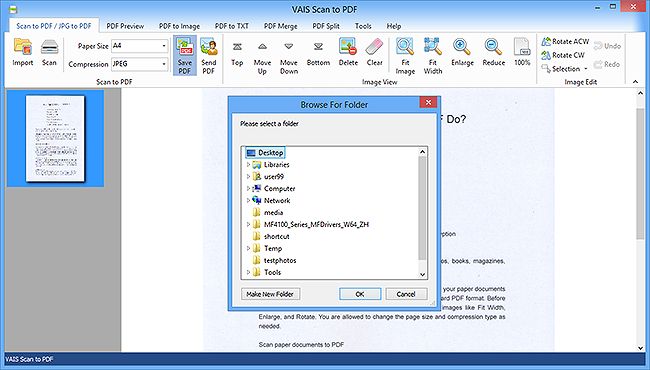Screen dimensions: 650x370
Task: Switch to the PDF to TXT tab
Action: click(x=232, y=26)
